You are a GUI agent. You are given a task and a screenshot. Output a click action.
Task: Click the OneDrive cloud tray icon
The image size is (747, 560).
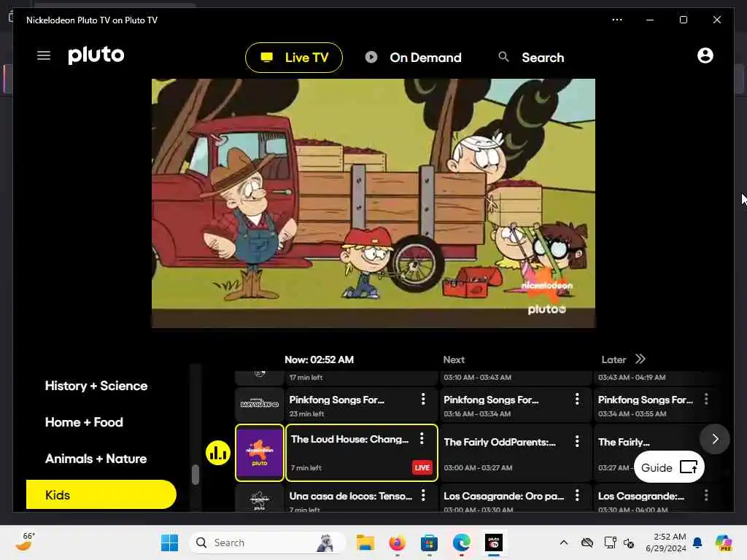(x=587, y=542)
